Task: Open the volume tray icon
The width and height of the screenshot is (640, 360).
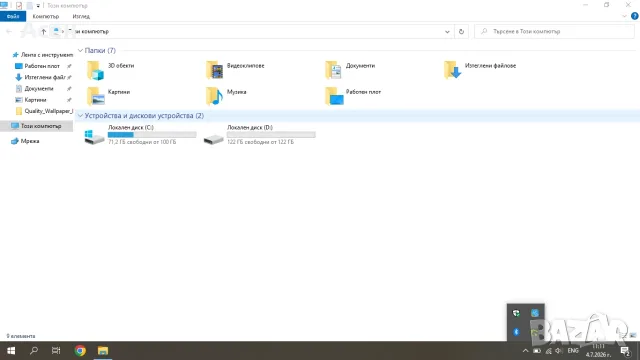Action: point(559,351)
